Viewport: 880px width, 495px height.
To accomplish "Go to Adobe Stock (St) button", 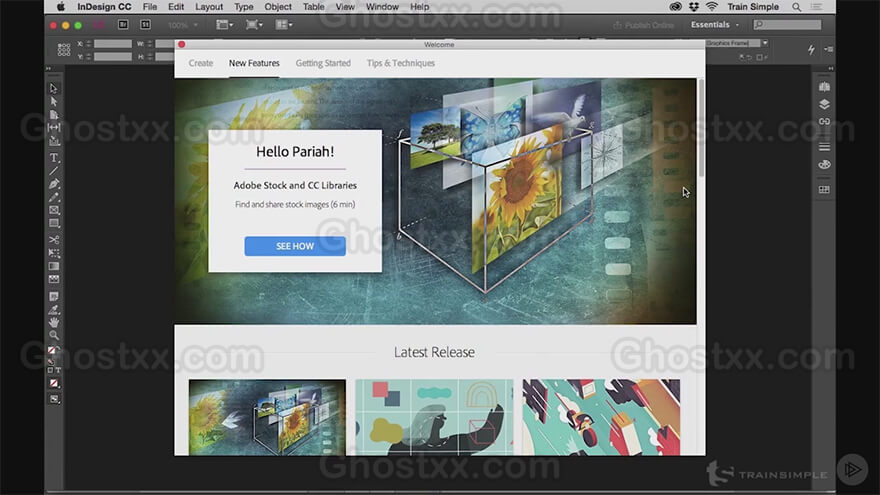I will click(145, 25).
